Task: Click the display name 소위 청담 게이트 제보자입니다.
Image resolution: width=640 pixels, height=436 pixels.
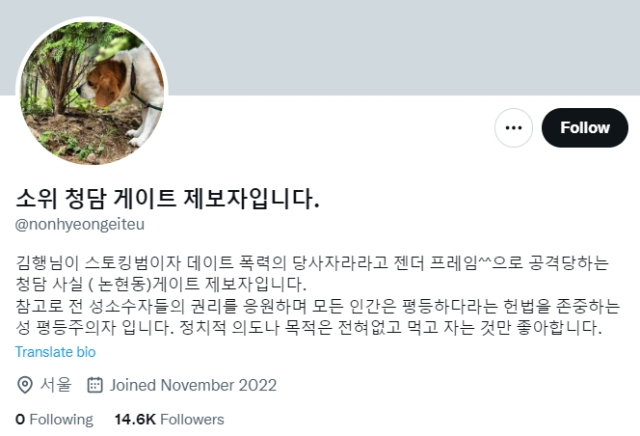Action: pos(167,199)
